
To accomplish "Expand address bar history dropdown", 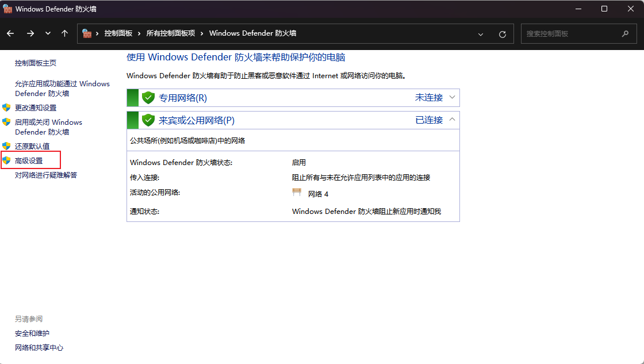I will pyautogui.click(x=481, y=34).
